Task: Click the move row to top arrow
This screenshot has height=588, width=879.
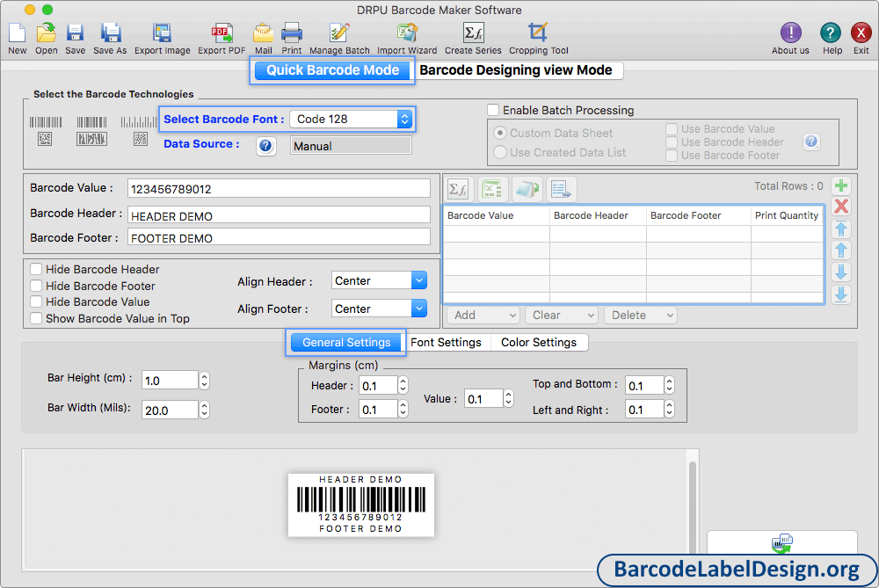Action: click(x=841, y=229)
